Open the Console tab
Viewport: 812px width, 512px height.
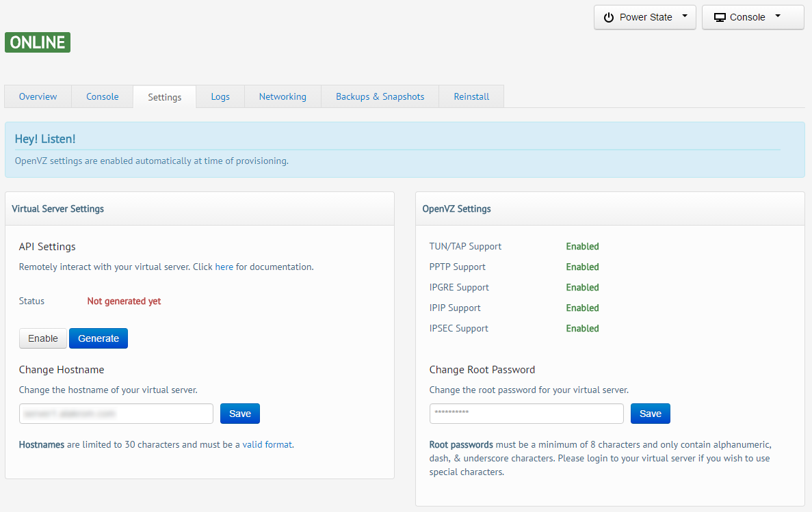click(x=103, y=96)
